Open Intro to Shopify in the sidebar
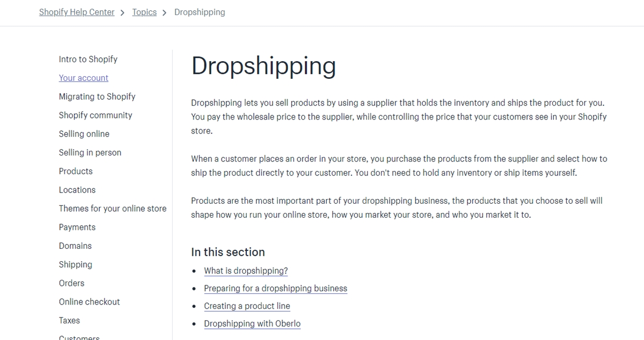The height and width of the screenshot is (340, 644). [88, 60]
